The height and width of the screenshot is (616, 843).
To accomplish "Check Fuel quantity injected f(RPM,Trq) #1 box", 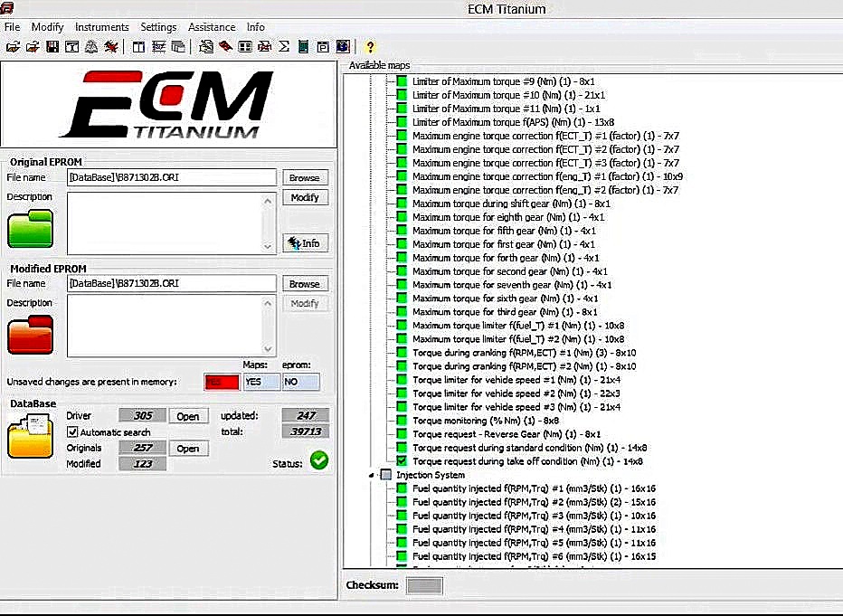I will pyautogui.click(x=402, y=488).
